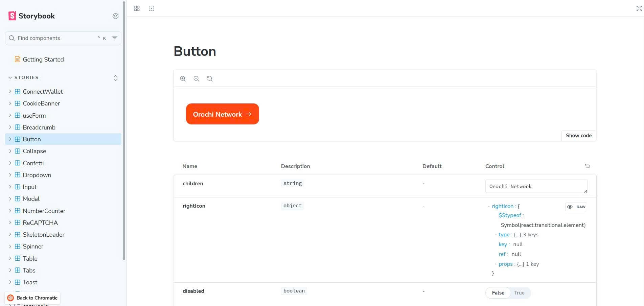Click the sidebar vertical scrollbar

pos(124,131)
